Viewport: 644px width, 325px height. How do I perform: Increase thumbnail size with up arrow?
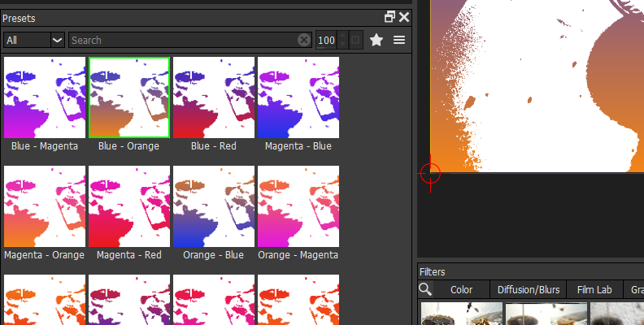(x=342, y=36)
